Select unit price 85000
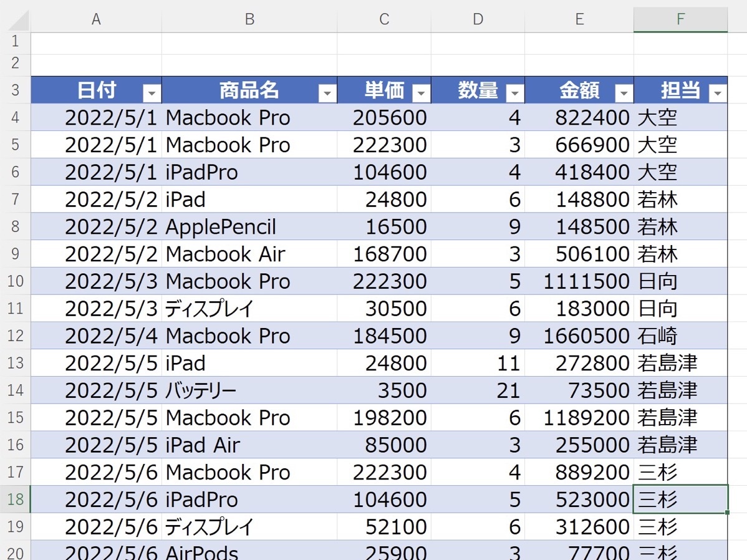This screenshot has width=747, height=560. click(x=384, y=445)
